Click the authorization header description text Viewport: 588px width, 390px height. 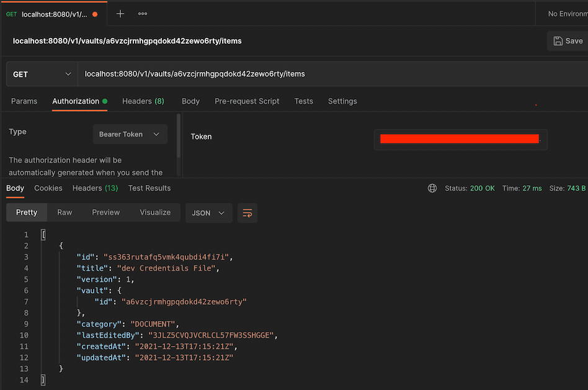coord(86,166)
